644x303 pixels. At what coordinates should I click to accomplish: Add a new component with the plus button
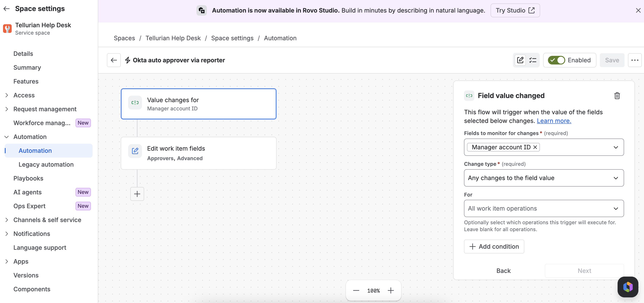point(137,194)
